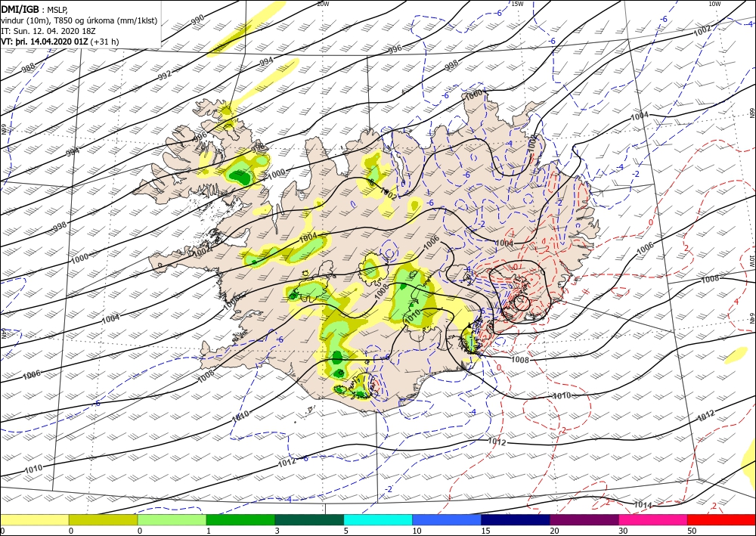Click the '990' isobar label
This screenshot has width=756, height=536.
point(197,20)
